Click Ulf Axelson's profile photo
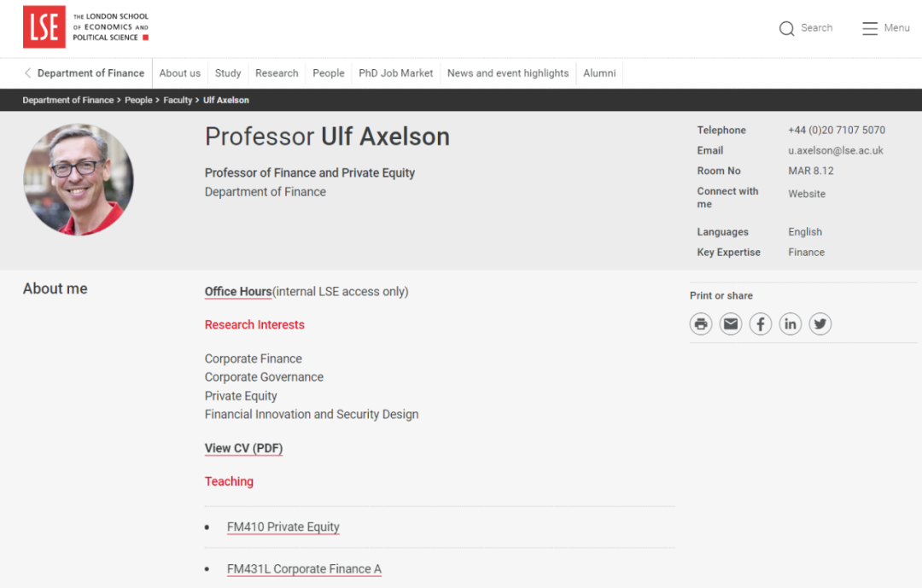Viewport: 922px width, 588px height. coord(79,179)
